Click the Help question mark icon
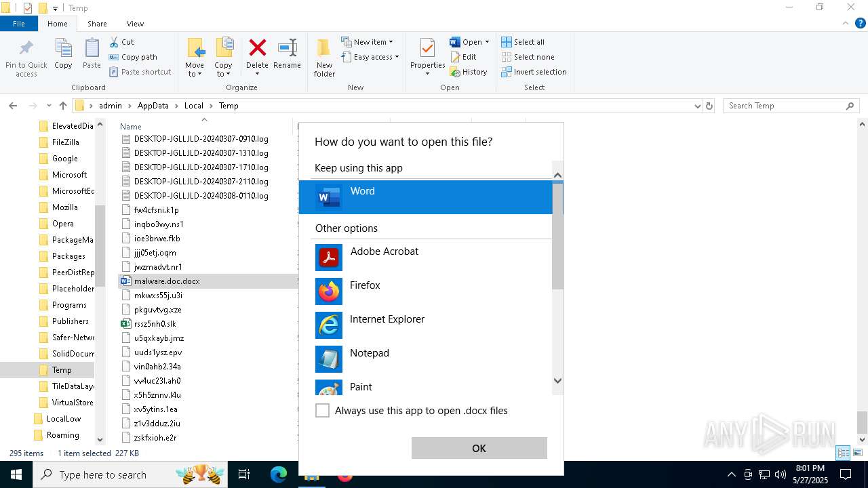 (x=861, y=23)
